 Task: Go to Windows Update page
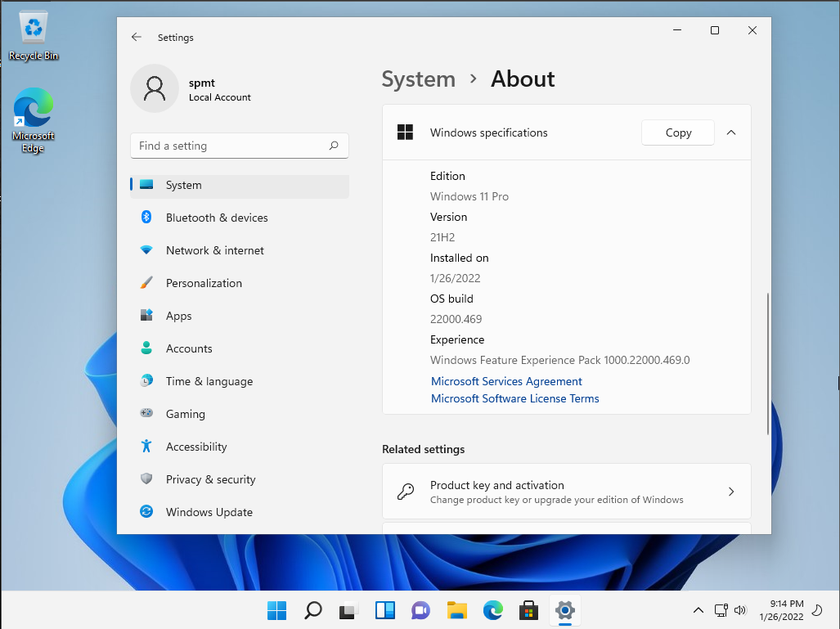click(x=240, y=512)
